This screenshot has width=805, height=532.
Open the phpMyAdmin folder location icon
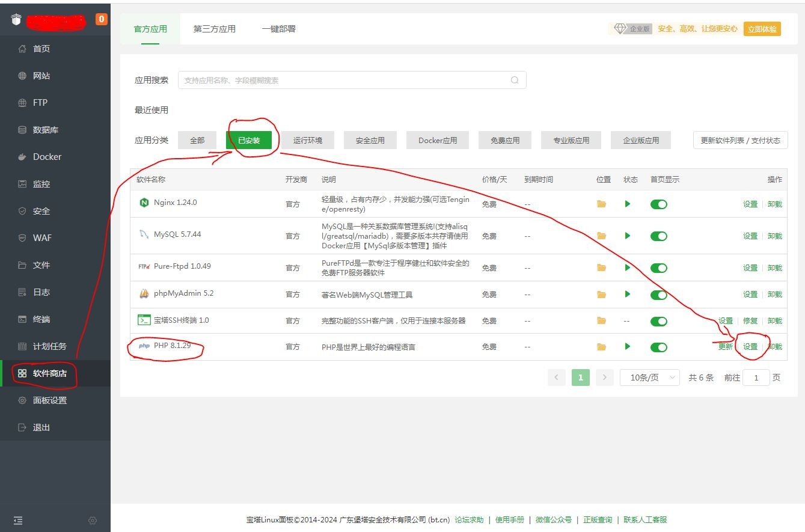coord(601,295)
